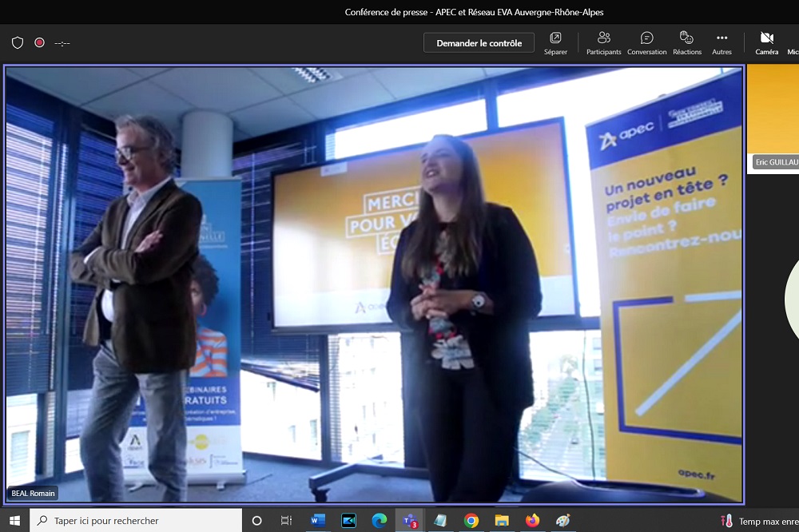Click the meeting timer display

coord(62,43)
